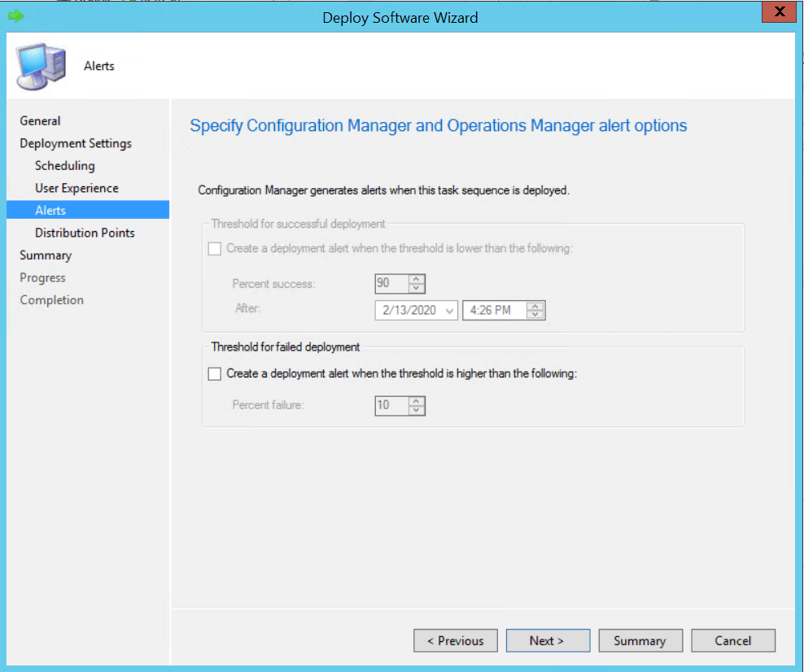The height and width of the screenshot is (672, 804).
Task: Click the 4:26 PM time field
Action: point(495,310)
